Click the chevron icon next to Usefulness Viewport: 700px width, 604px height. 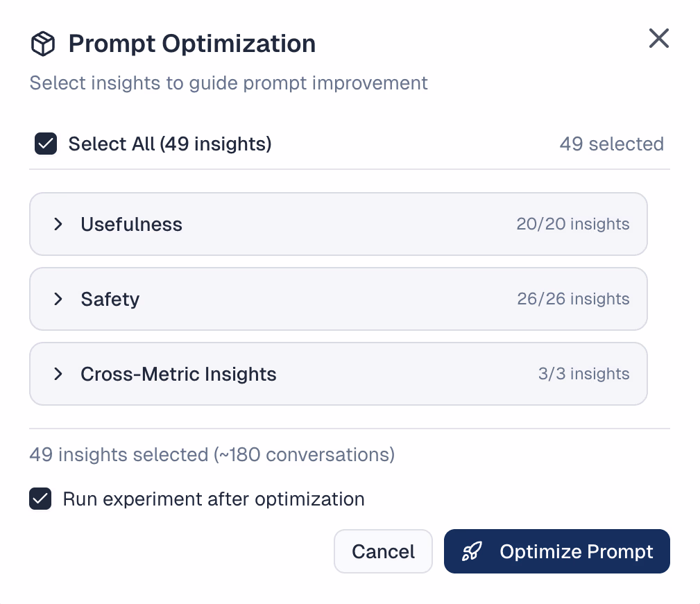tap(58, 224)
